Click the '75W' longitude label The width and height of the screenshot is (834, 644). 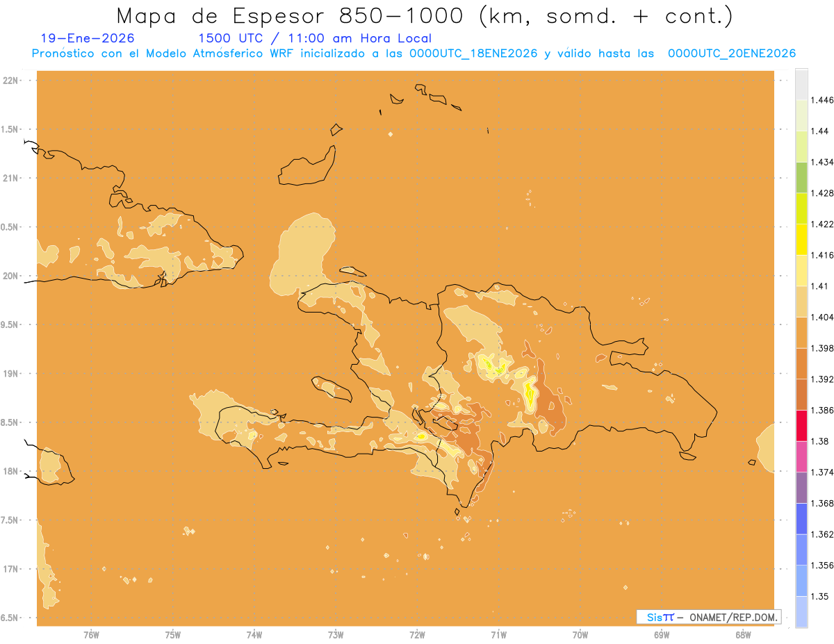click(x=173, y=635)
